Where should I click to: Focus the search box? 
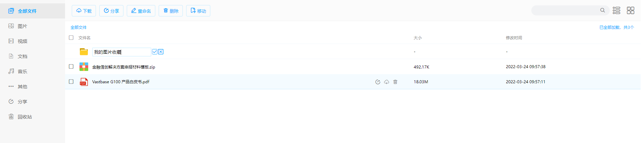tap(565, 10)
